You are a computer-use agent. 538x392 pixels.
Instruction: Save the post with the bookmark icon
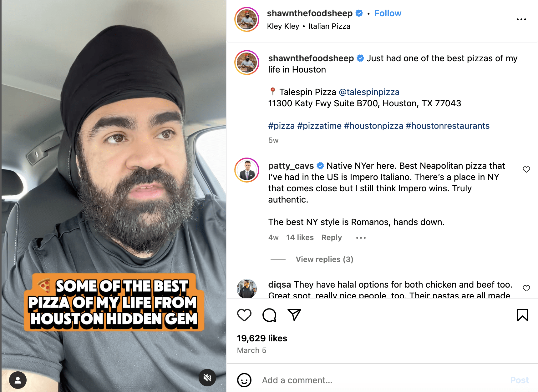pyautogui.click(x=522, y=315)
